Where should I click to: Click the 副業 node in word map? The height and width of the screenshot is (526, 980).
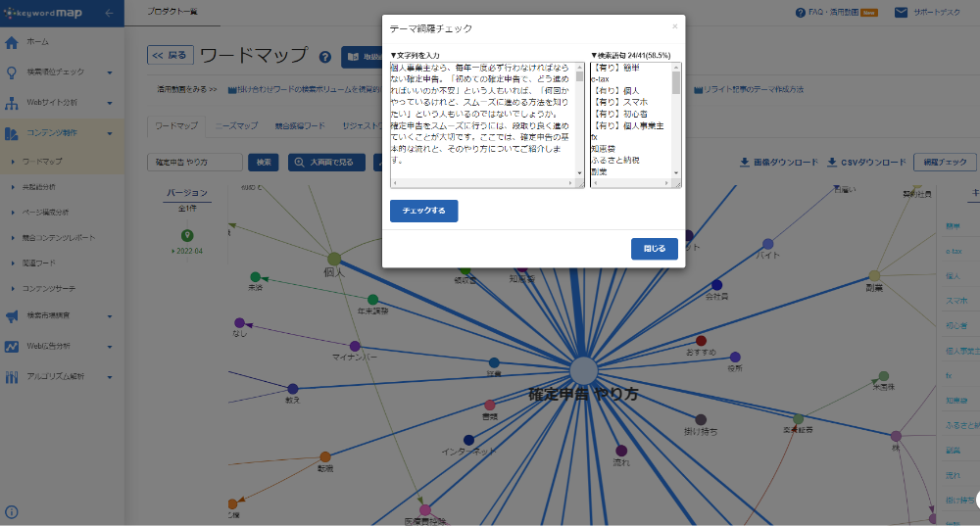(x=874, y=275)
